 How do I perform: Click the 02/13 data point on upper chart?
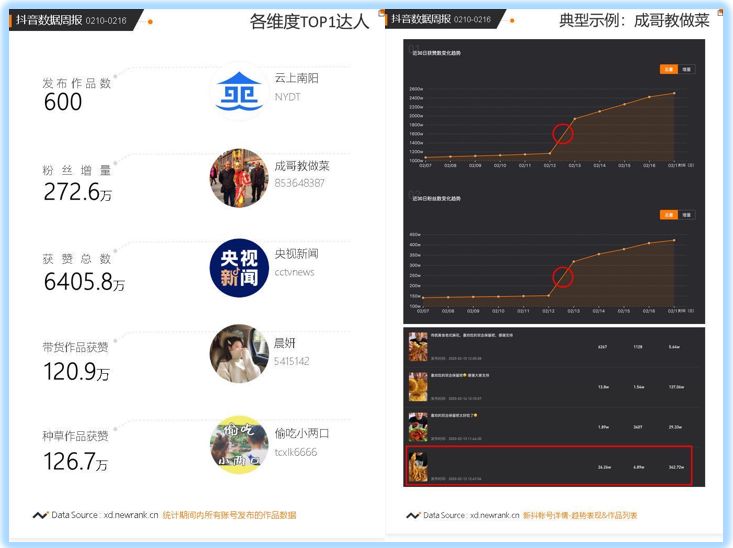tap(575, 119)
